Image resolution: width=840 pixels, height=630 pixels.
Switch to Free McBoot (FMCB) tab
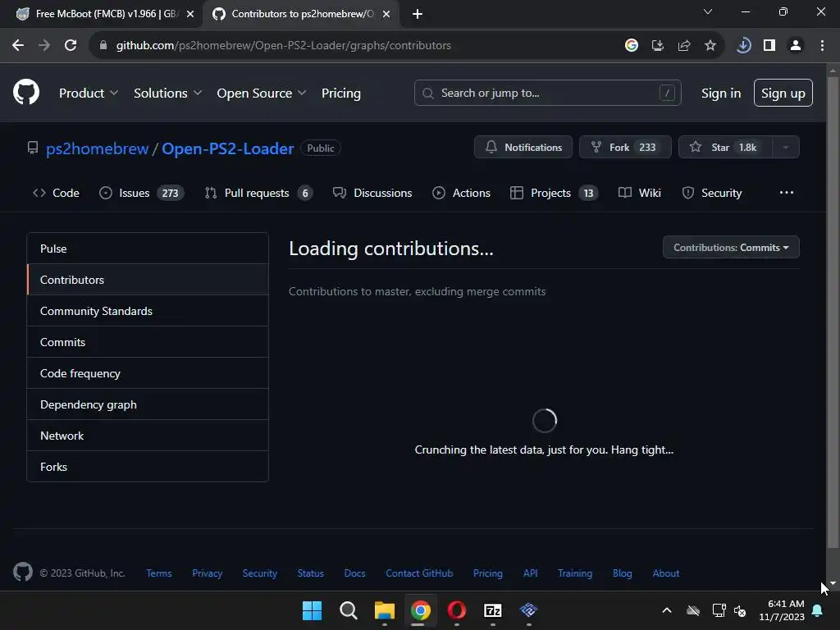click(x=101, y=14)
